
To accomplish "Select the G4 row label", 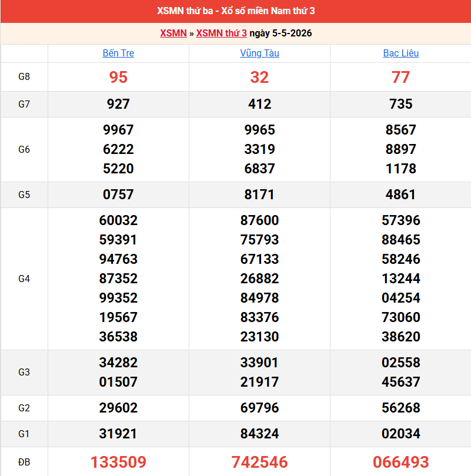I will tap(24, 279).
